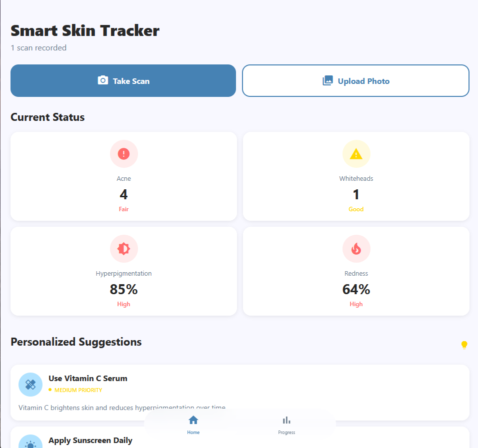Screen dimensions: 478x448
Task: Click the lightbulb icon beside Personalized Suggestions
Action: pos(464,345)
